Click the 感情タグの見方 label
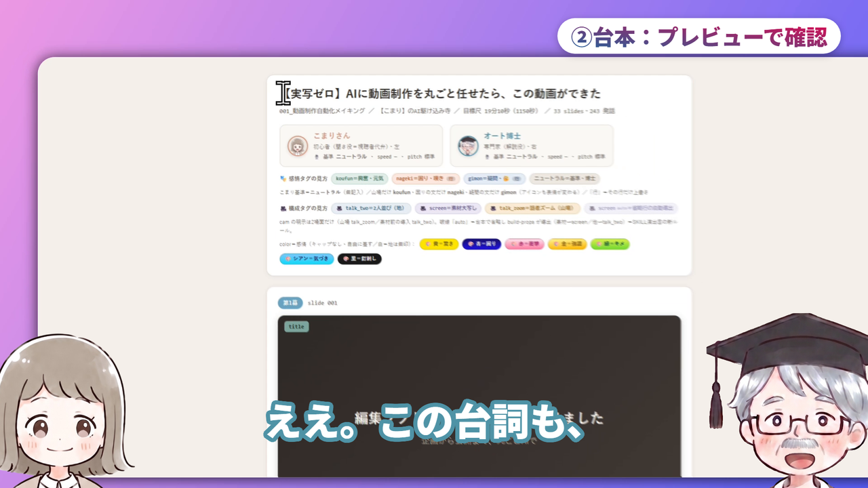 [x=304, y=179]
